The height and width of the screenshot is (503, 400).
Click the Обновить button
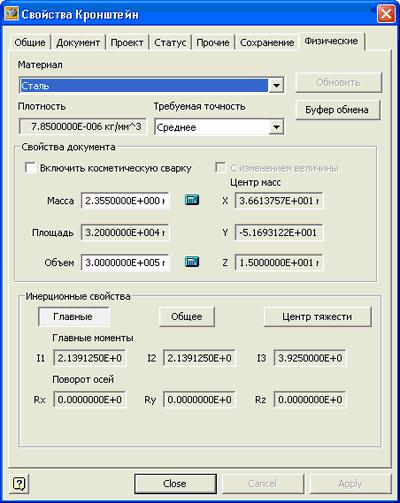(x=338, y=82)
